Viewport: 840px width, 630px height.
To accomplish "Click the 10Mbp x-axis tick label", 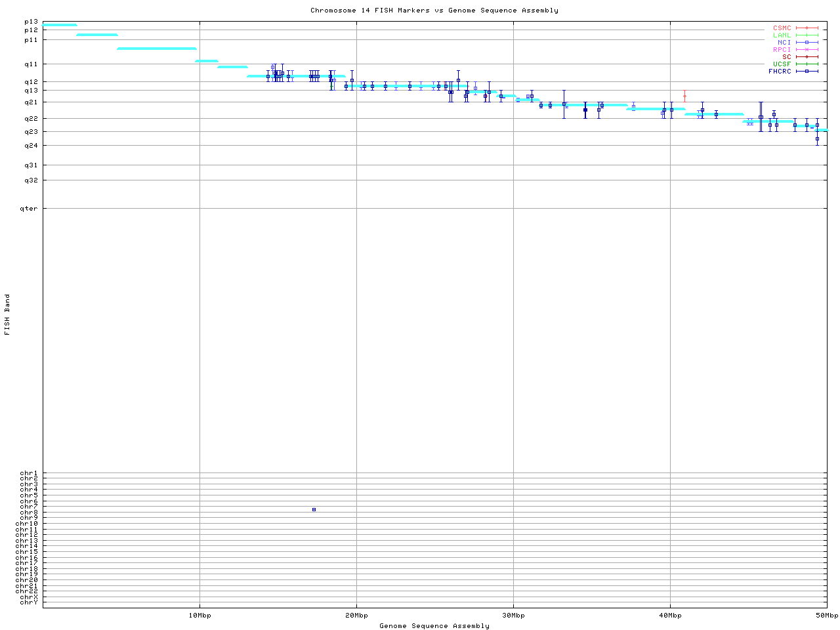I will point(199,616).
